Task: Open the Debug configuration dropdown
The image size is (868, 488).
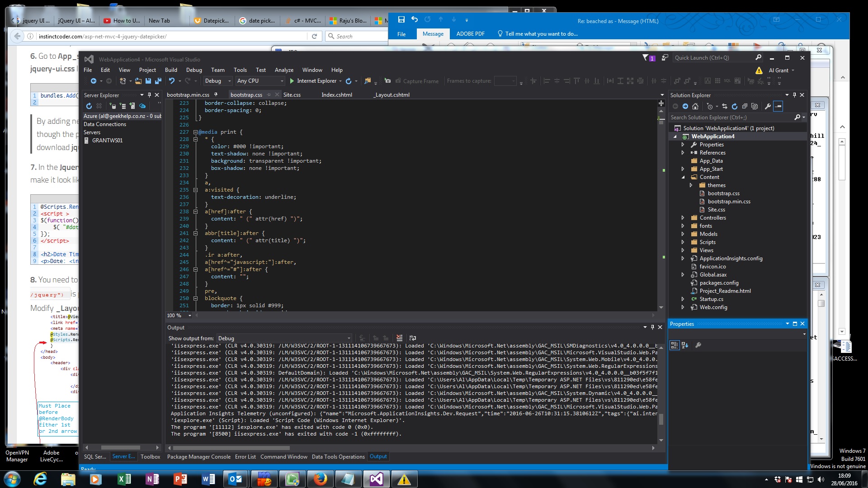Action: coord(217,81)
